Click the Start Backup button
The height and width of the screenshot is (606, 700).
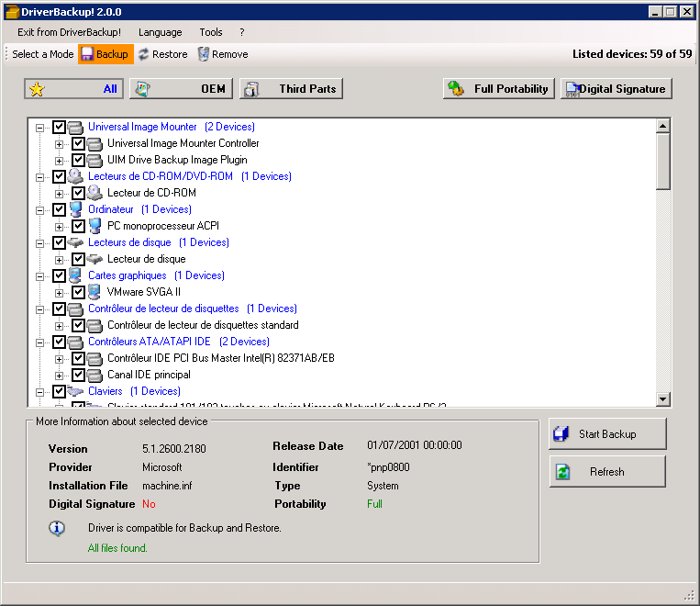607,434
